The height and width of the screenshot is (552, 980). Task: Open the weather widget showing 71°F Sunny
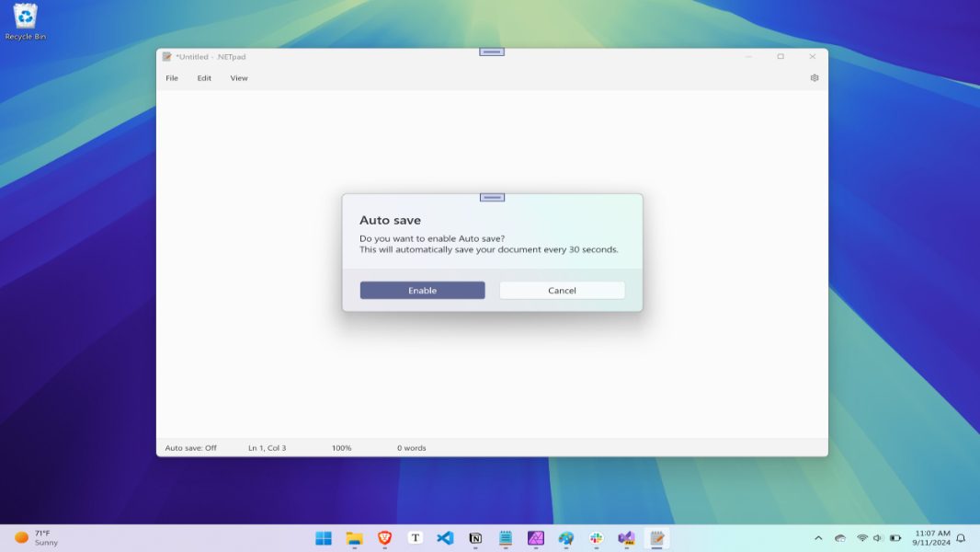coord(38,537)
